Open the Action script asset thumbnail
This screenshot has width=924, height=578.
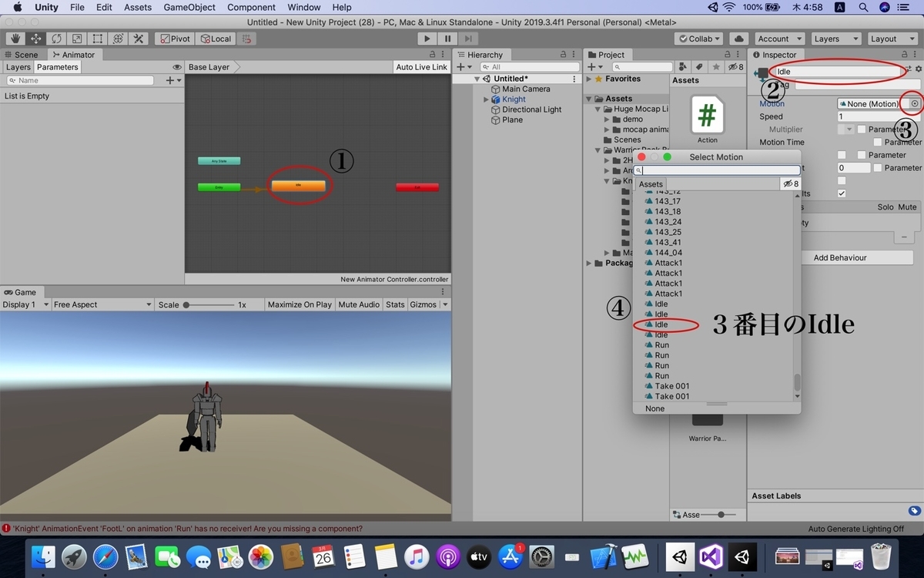point(707,115)
